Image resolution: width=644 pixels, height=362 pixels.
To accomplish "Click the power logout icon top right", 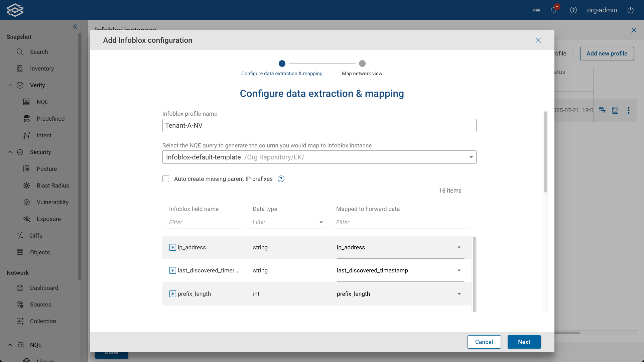I will point(631,10).
